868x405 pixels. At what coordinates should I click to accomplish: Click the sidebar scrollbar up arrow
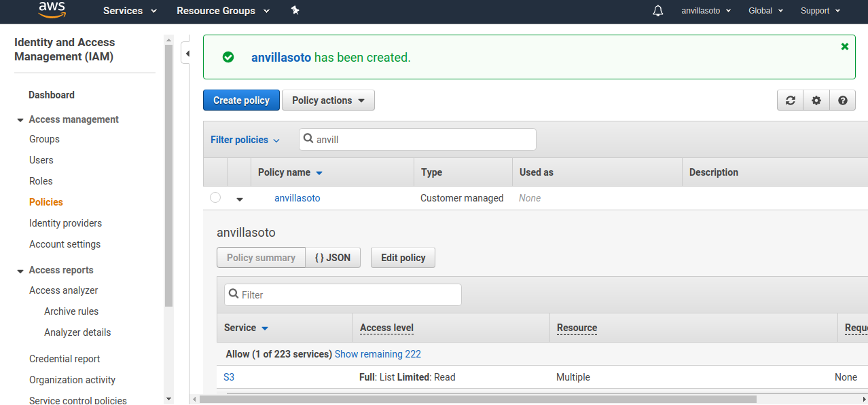pyautogui.click(x=169, y=40)
